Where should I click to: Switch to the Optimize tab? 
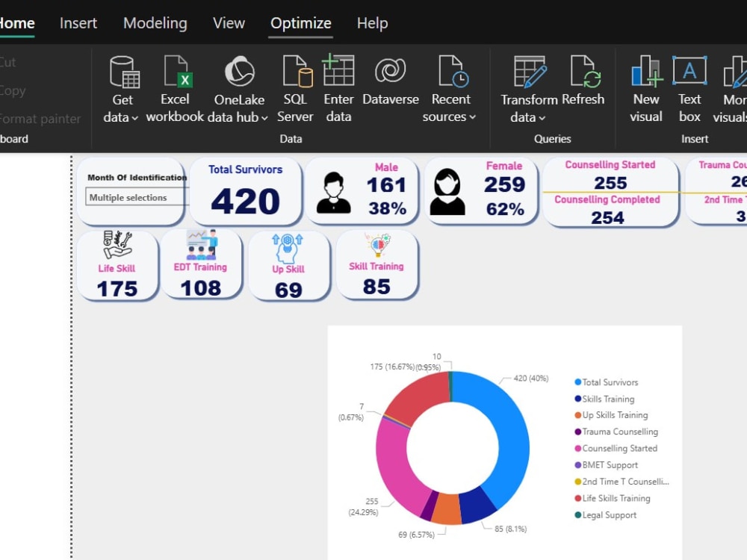300,23
